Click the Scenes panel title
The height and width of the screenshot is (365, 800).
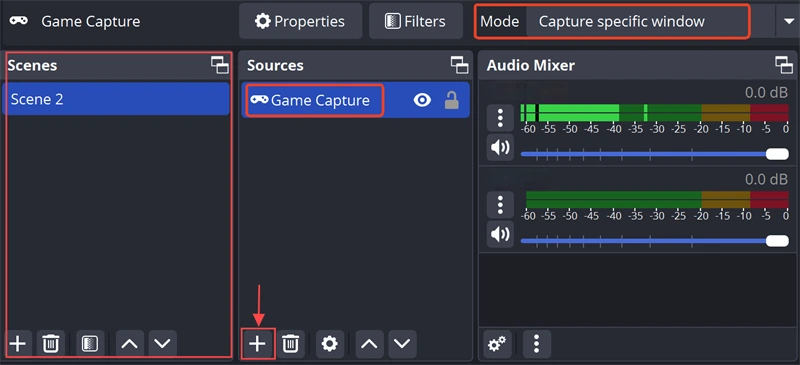(32, 65)
